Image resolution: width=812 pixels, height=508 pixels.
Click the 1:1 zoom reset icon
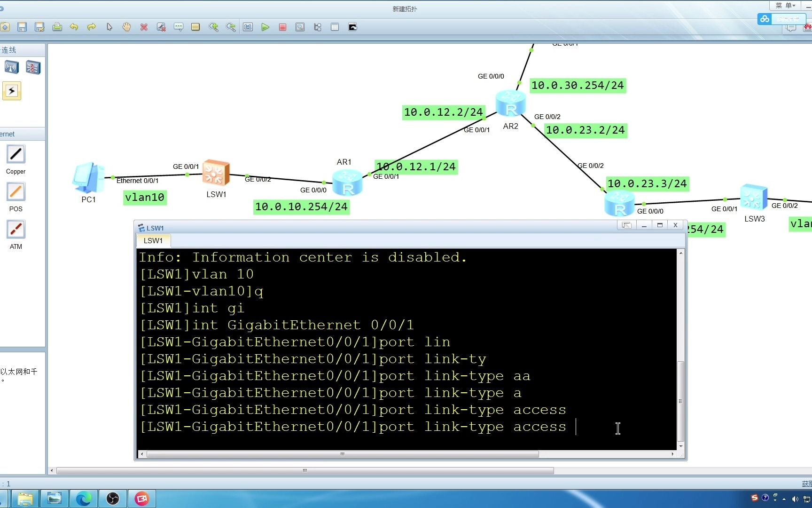pos(248,27)
